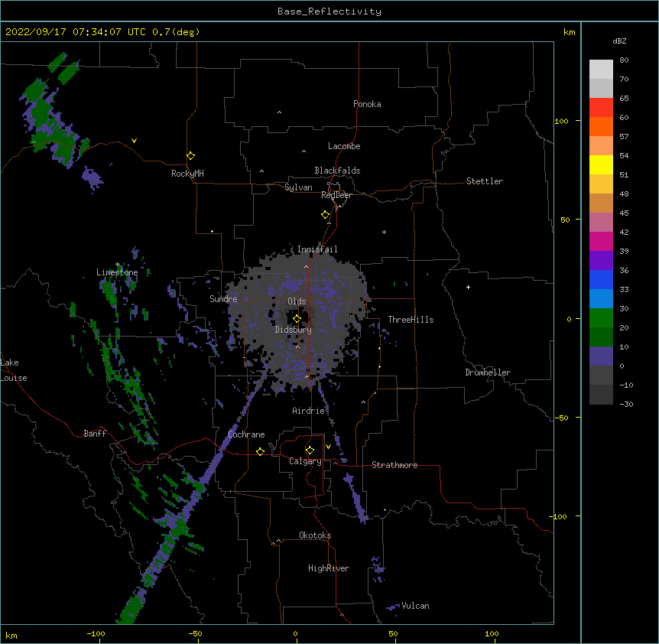Click the Vulcan label
The height and width of the screenshot is (644, 659).
pyautogui.click(x=415, y=606)
